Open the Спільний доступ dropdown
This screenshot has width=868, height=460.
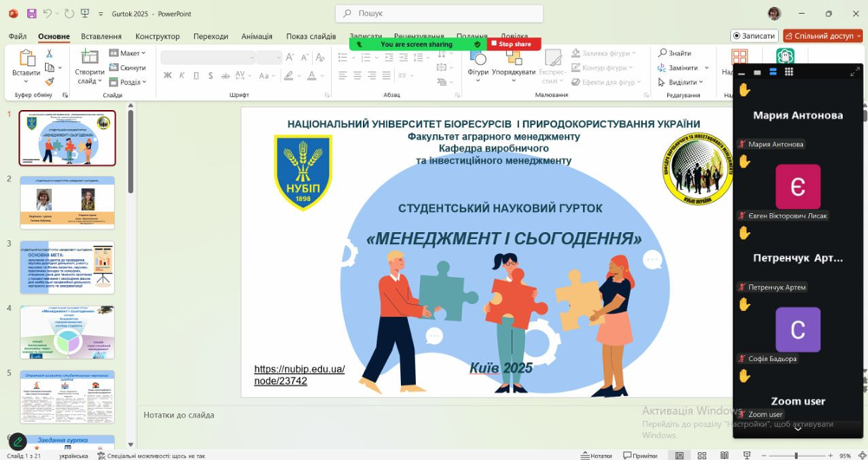pos(822,36)
